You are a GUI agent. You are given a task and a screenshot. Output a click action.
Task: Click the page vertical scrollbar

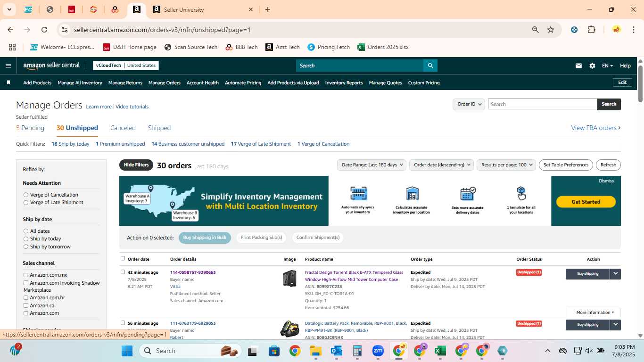click(641, 83)
